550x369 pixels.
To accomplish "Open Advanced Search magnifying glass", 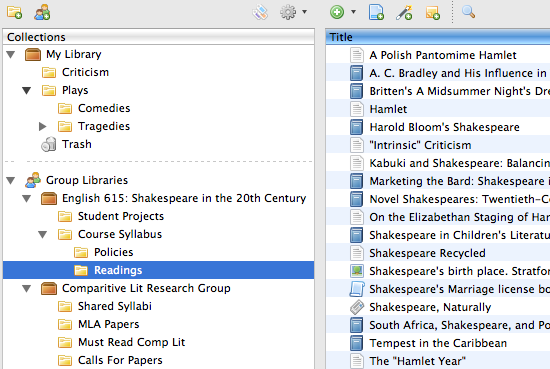I will coord(468,12).
